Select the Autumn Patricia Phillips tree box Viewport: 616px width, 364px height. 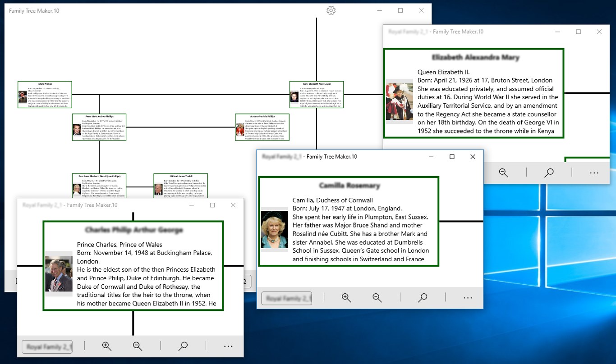262,127
